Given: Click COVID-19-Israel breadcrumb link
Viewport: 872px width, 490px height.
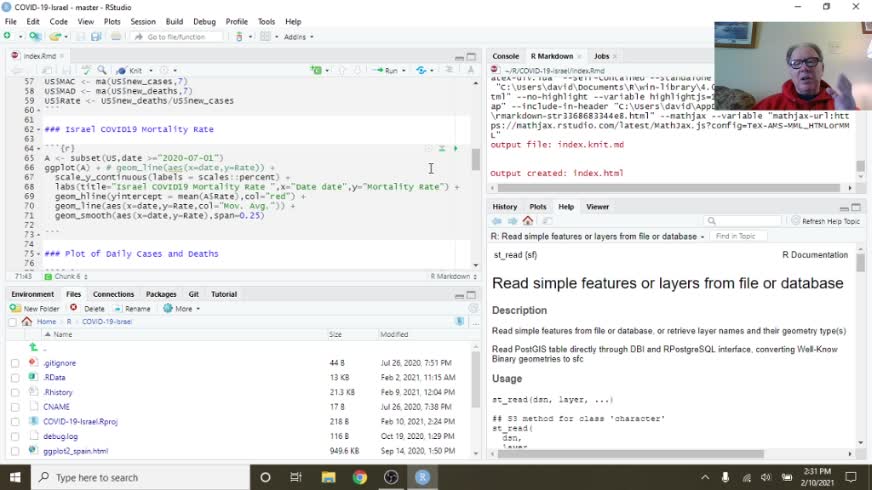Looking at the screenshot, I should point(107,322).
